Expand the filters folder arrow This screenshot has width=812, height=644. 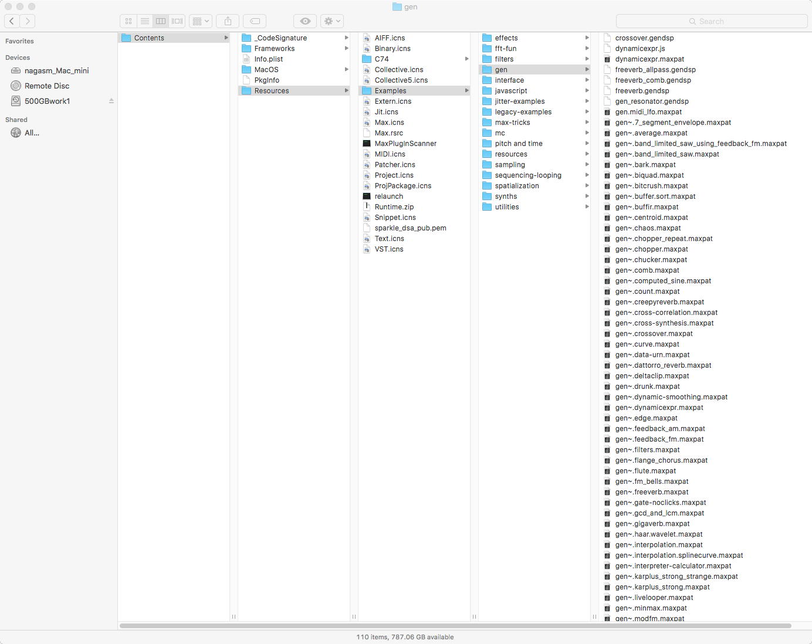(x=587, y=59)
